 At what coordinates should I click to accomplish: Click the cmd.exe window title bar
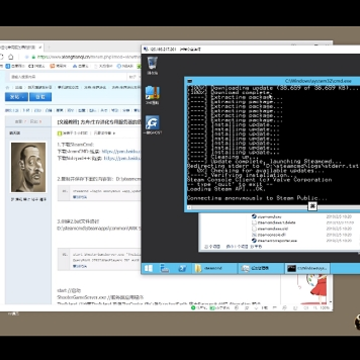point(272,81)
